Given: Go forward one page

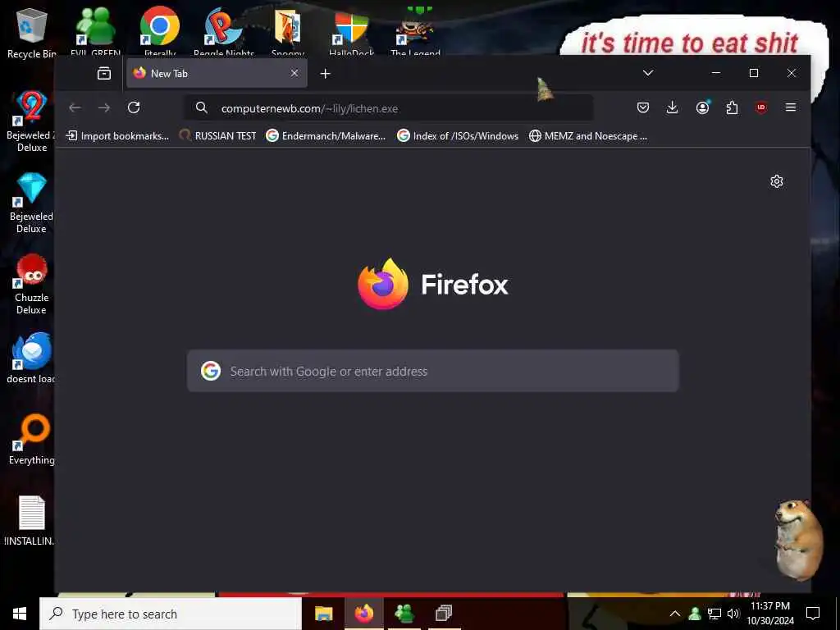Looking at the screenshot, I should pos(104,107).
